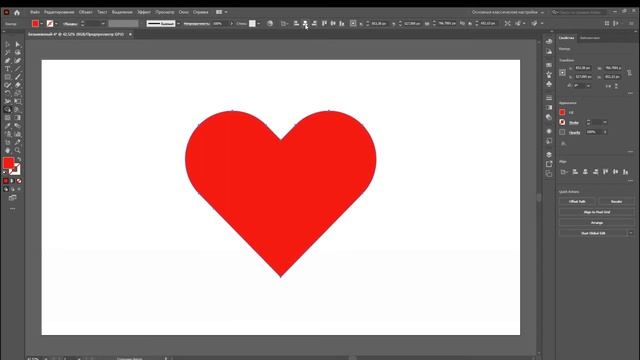Select the Свойства panel tab

[566, 38]
